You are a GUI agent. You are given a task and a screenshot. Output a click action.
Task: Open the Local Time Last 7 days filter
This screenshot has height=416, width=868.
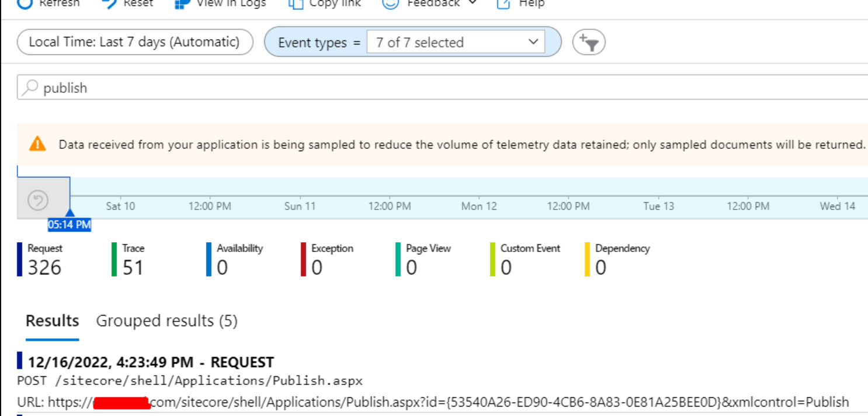tap(135, 41)
